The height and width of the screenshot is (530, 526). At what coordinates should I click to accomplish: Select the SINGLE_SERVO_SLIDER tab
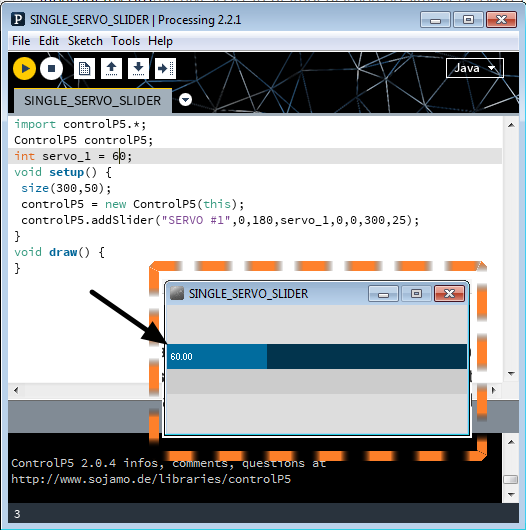click(93, 101)
